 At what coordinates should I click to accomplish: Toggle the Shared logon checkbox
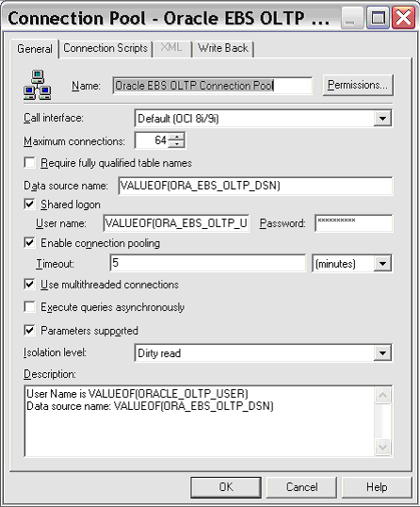pyautogui.click(x=30, y=204)
